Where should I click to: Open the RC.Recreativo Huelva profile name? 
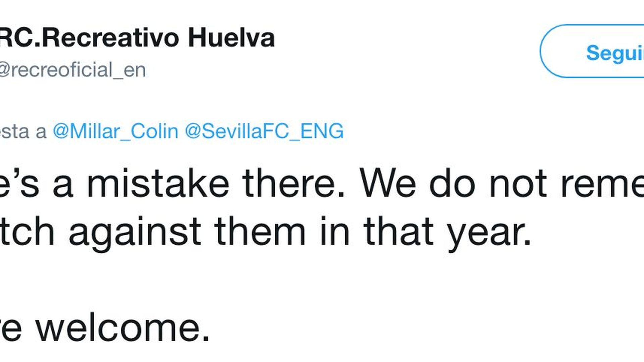134,38
